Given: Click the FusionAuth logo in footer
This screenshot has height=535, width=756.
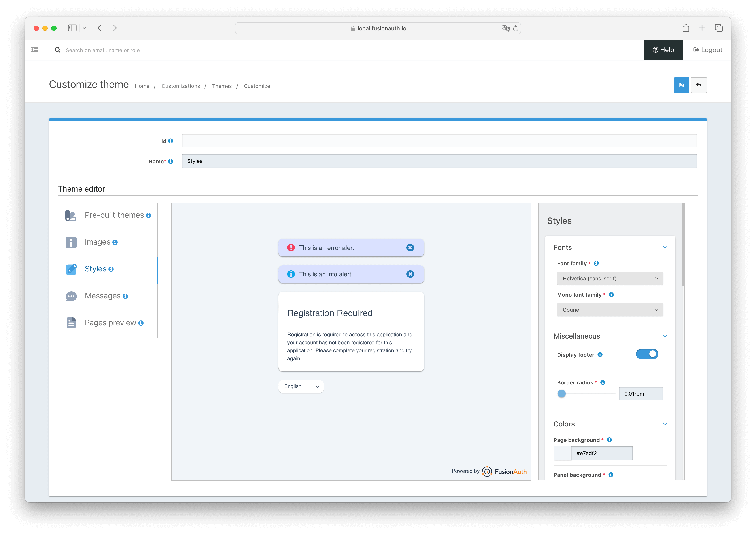Looking at the screenshot, I should pos(504,471).
